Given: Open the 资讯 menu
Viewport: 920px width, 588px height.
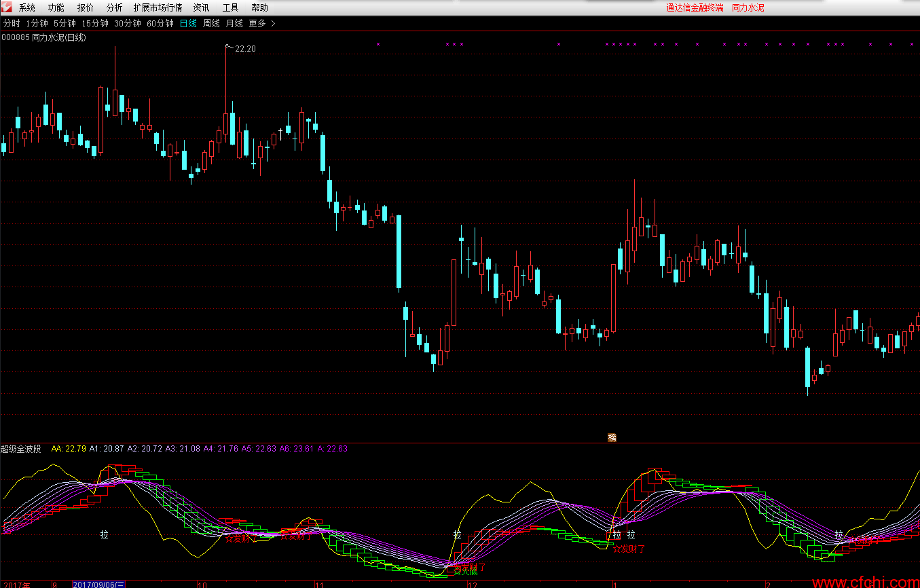Looking at the screenshot, I should (x=201, y=8).
